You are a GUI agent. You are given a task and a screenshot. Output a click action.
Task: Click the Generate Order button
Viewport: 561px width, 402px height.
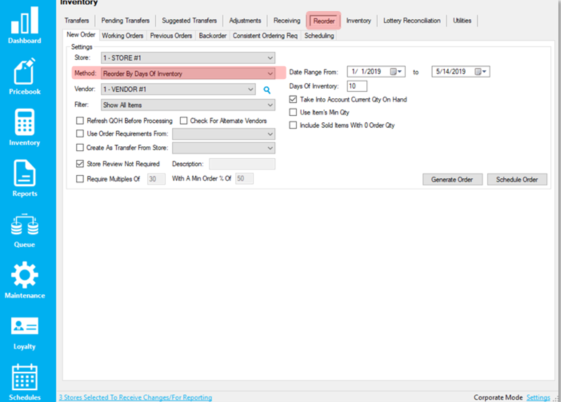pos(453,180)
